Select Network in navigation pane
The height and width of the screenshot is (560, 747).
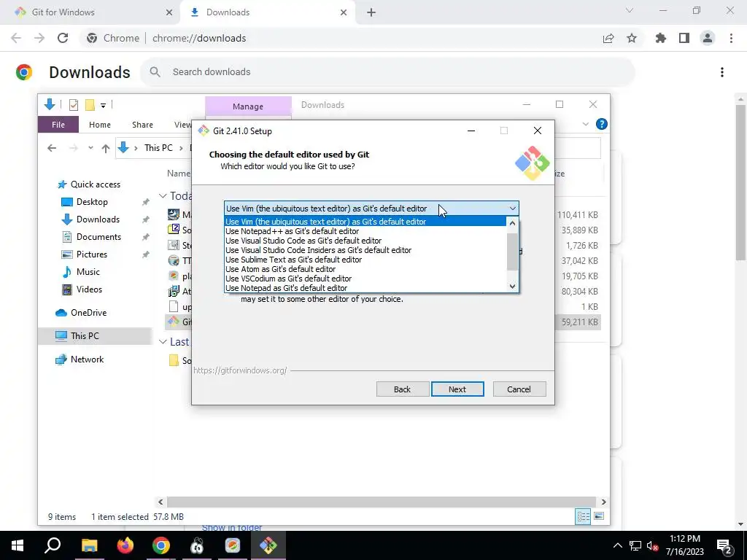(x=87, y=359)
